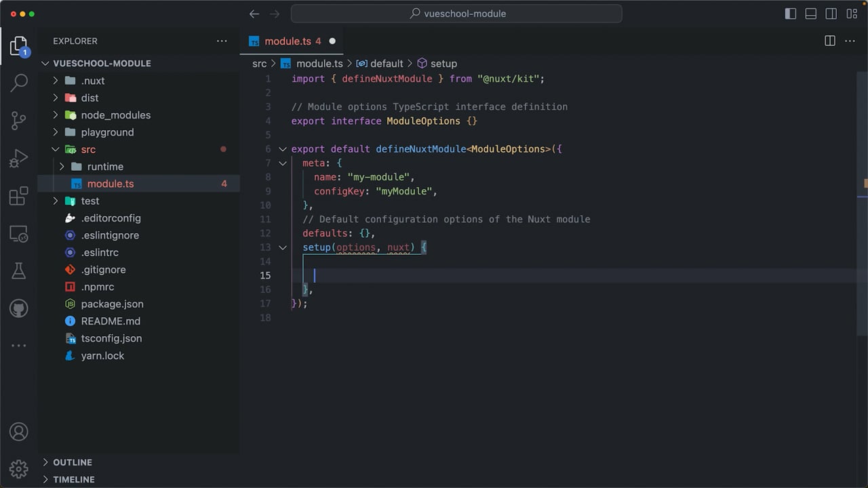Expand the .nuxt folder

coord(138,81)
